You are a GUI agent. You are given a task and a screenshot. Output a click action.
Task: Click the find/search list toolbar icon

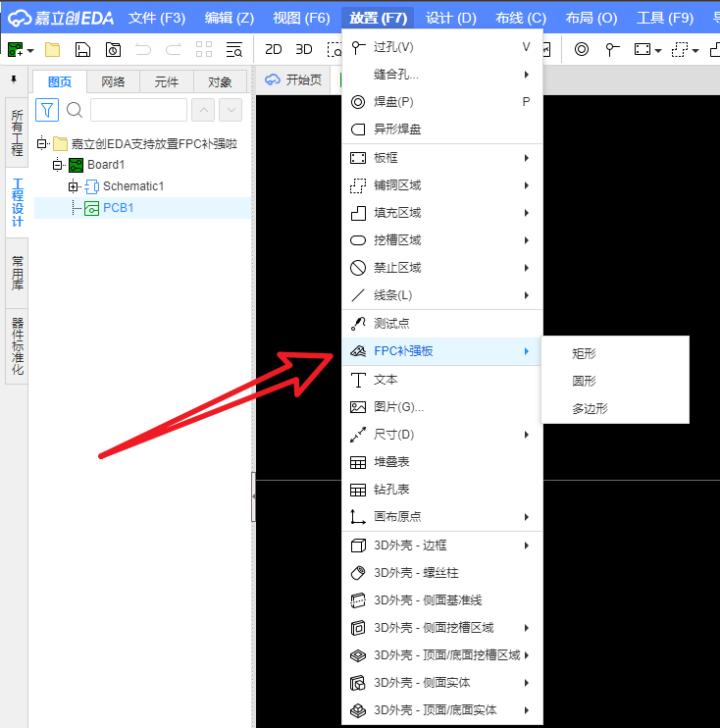point(233,50)
